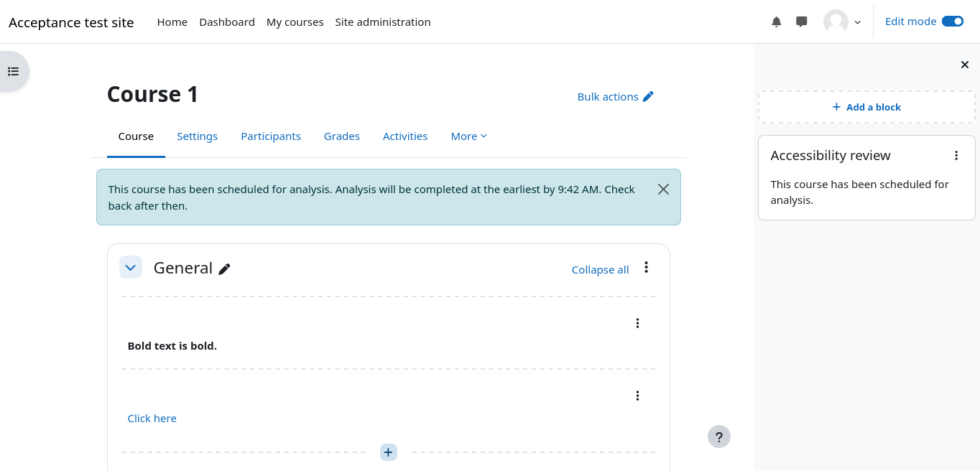Image resolution: width=980 pixels, height=471 pixels.
Task: Open the General section three-dot menu
Action: click(x=646, y=268)
